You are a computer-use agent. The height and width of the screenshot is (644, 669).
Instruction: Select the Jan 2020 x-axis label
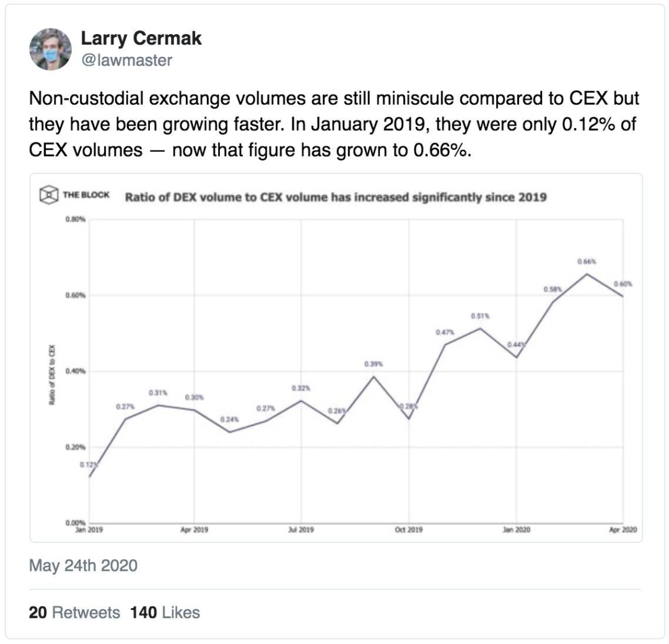tap(516, 531)
